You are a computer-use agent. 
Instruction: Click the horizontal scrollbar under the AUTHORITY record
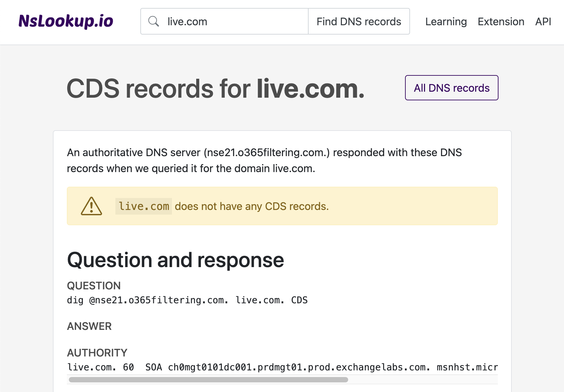click(208, 379)
